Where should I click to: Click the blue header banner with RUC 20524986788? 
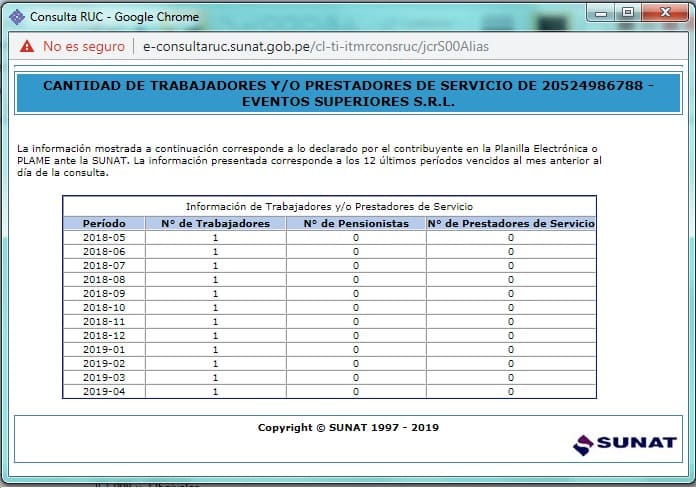coord(348,93)
